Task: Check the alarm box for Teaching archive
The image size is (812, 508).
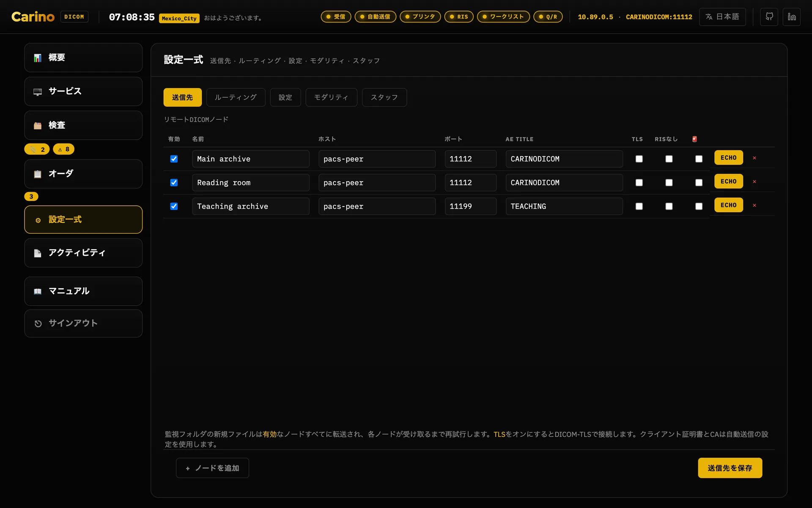Action: pos(699,206)
